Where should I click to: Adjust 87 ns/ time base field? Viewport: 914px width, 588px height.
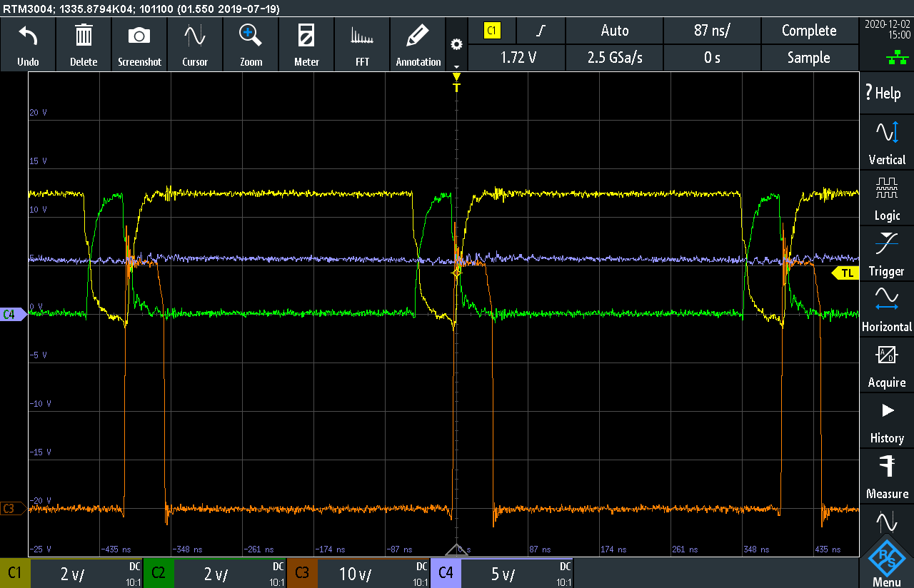(712, 31)
